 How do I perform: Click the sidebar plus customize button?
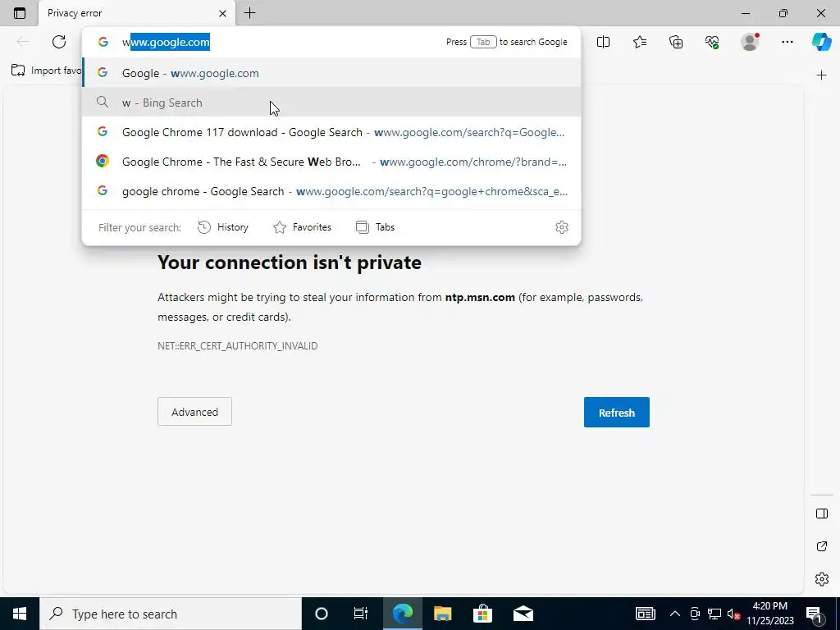click(821, 75)
